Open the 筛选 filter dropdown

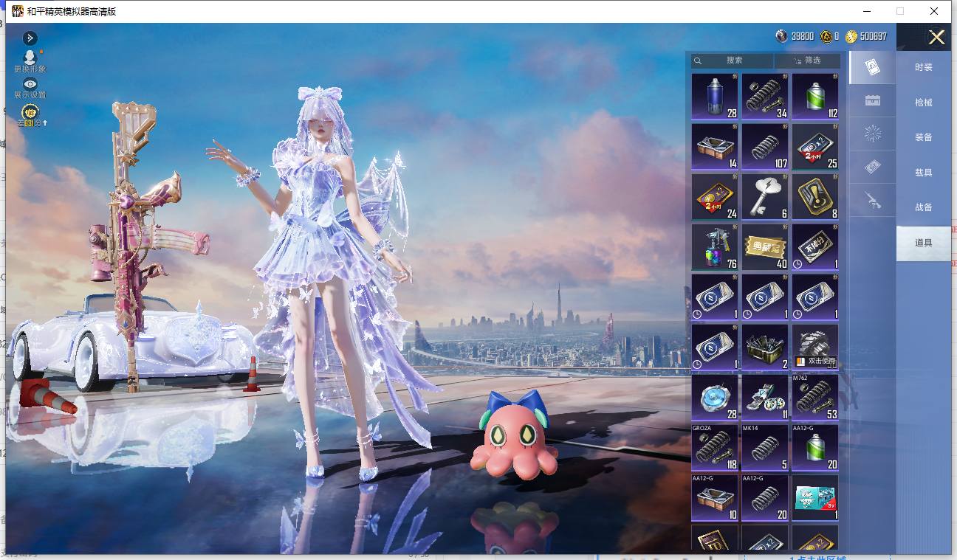[x=807, y=61]
